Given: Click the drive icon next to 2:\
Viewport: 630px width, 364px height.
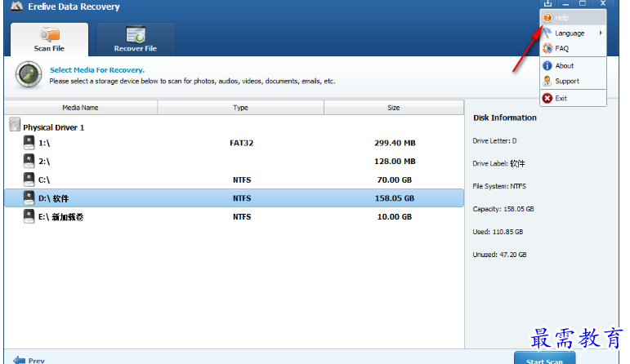Looking at the screenshot, I should click(x=29, y=161).
